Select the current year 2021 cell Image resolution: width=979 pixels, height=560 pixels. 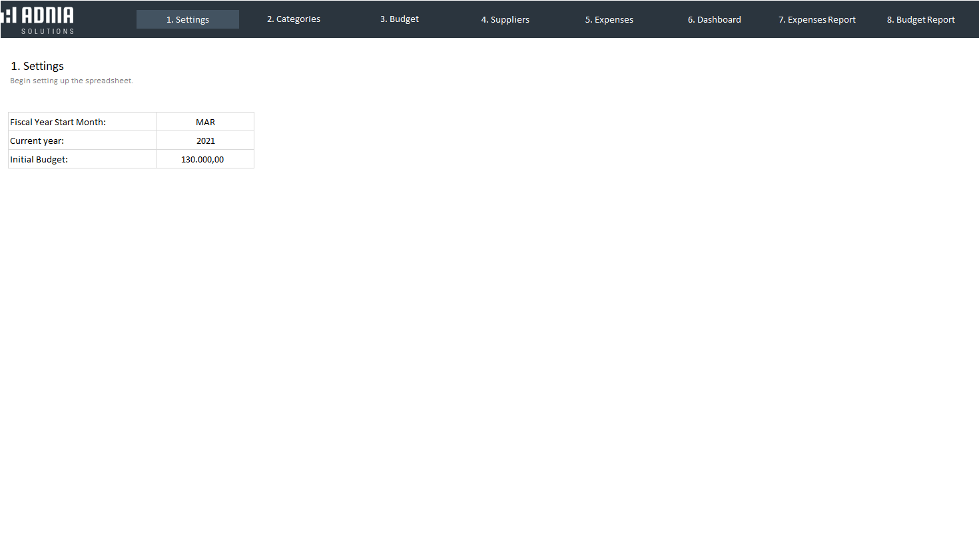pos(205,140)
